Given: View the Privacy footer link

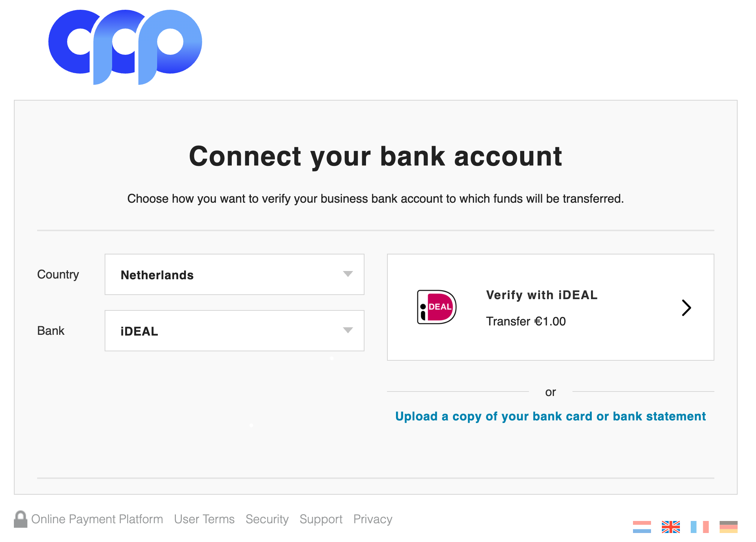Looking at the screenshot, I should click(x=373, y=519).
